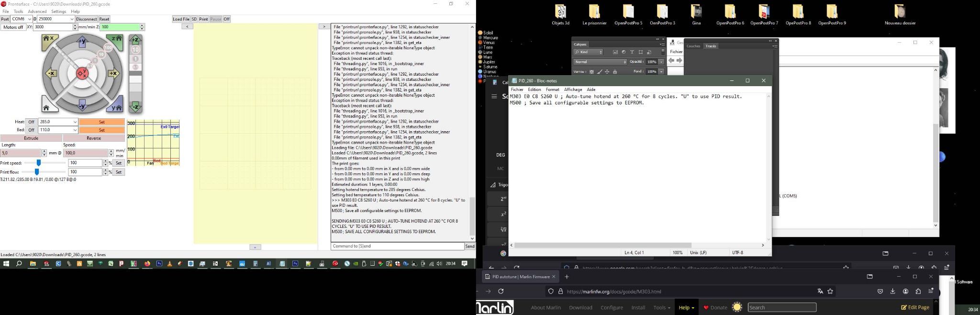The width and height of the screenshot is (980, 315).
Task: Jog printer head in -X direction
Action: (51, 73)
